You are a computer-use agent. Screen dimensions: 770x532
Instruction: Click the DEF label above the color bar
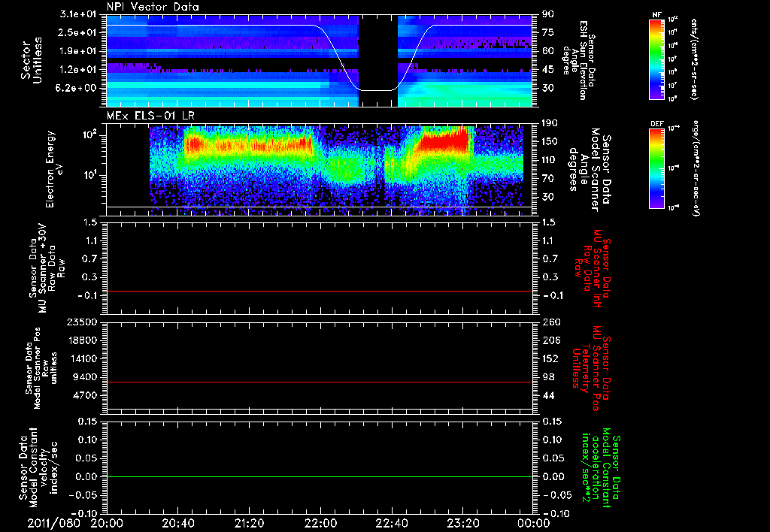click(x=657, y=124)
